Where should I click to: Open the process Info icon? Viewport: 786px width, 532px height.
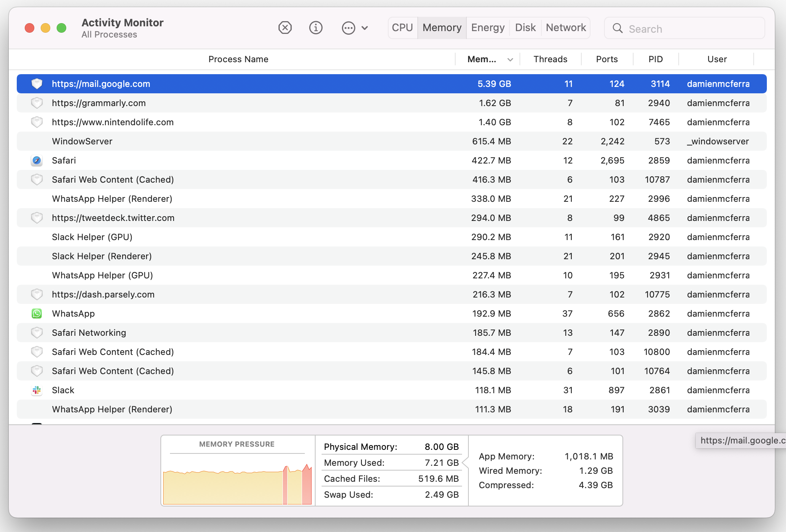(x=316, y=28)
